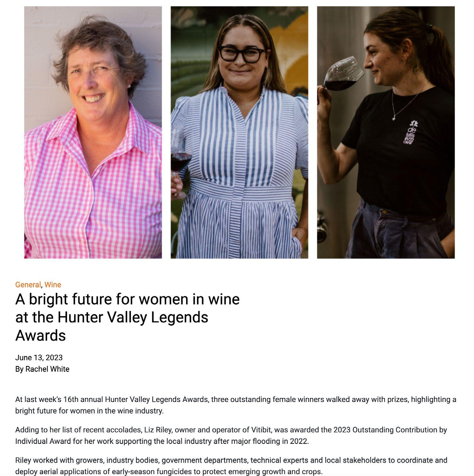Screen dimensions: 474x476
Task: Click the word 'Awards' on headline's last line
Action: (x=40, y=336)
